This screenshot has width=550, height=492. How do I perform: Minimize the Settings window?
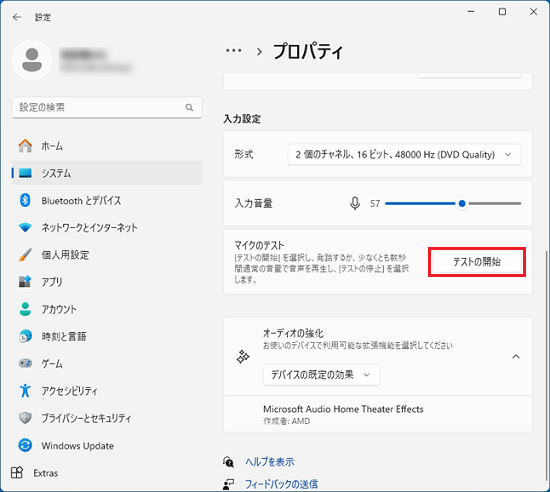click(471, 12)
